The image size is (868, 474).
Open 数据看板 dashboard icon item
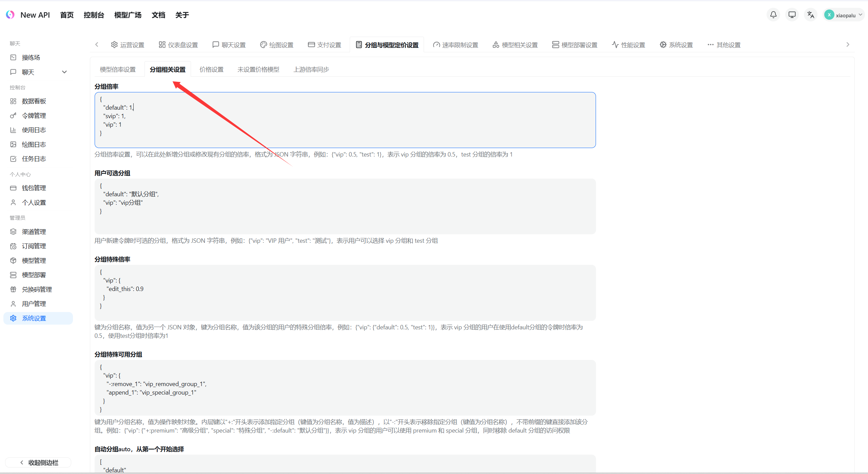point(13,101)
